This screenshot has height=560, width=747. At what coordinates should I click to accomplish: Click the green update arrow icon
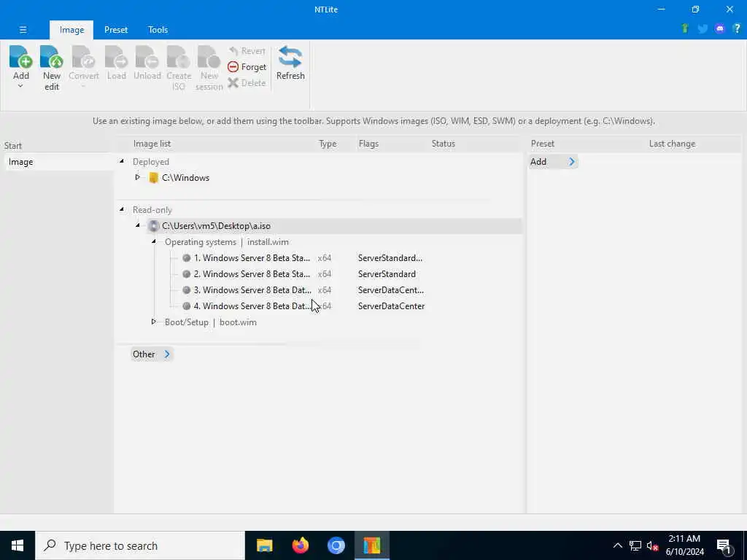point(685,28)
